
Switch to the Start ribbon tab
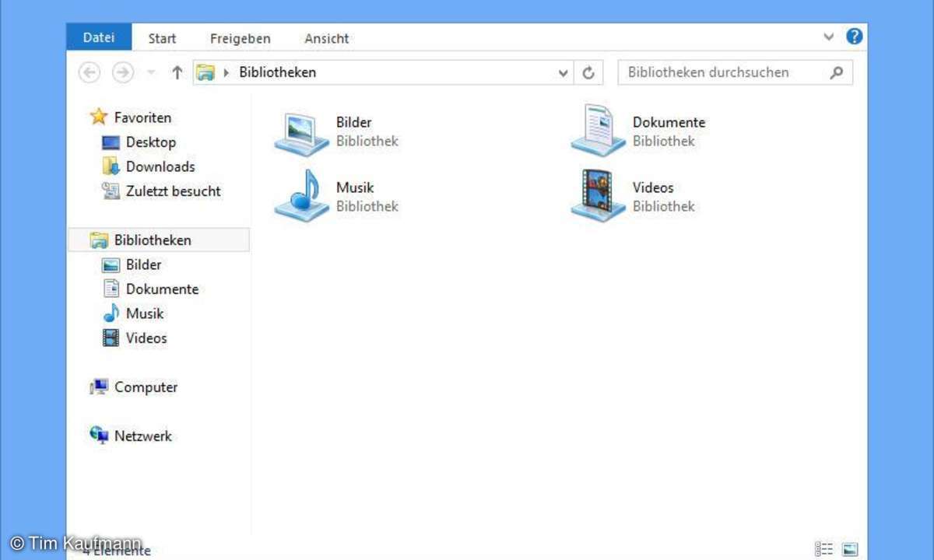(162, 38)
